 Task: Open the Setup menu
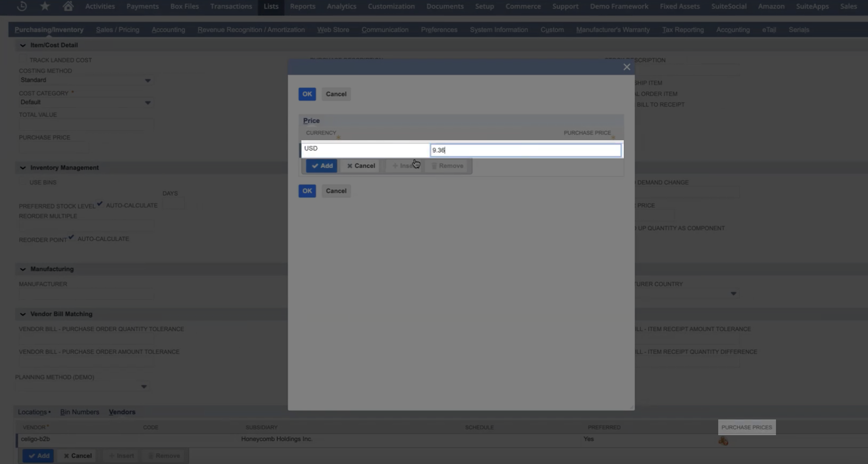click(x=484, y=6)
